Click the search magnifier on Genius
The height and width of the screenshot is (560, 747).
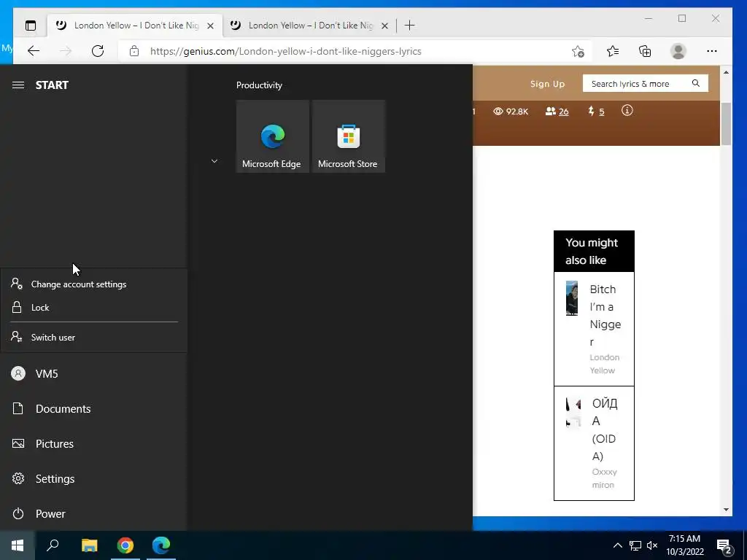(x=695, y=83)
